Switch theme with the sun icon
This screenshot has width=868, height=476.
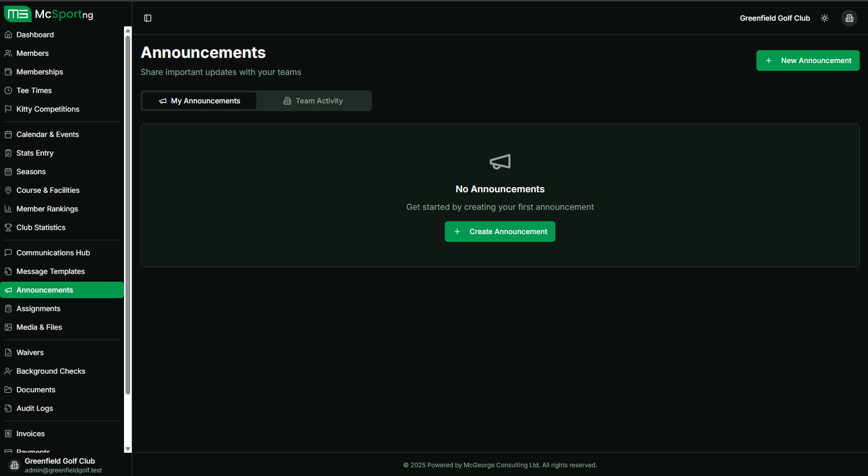coord(825,18)
